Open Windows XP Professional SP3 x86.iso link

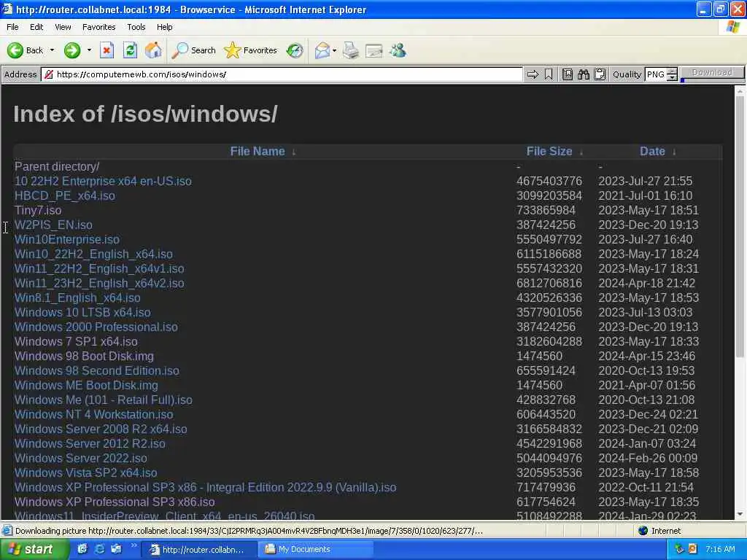115,502
